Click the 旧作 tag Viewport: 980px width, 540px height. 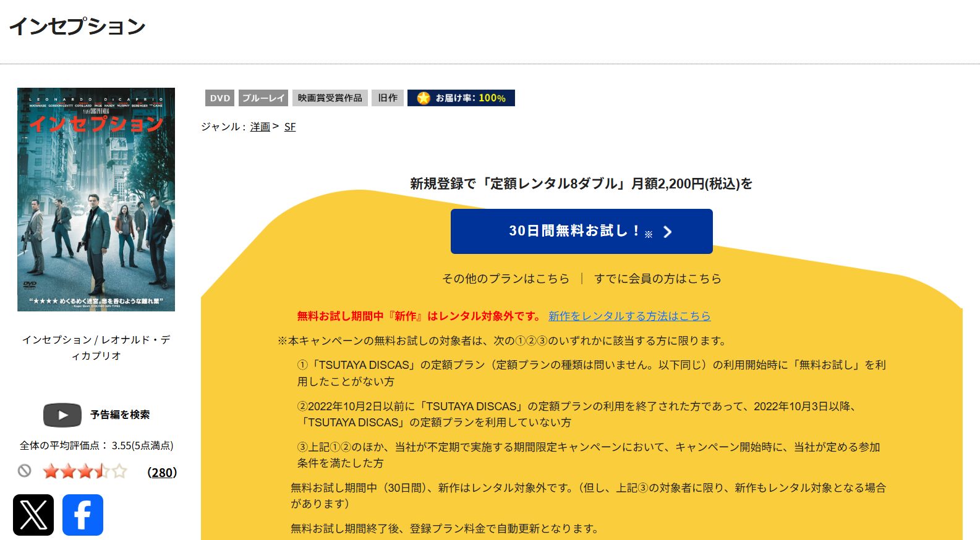point(388,98)
